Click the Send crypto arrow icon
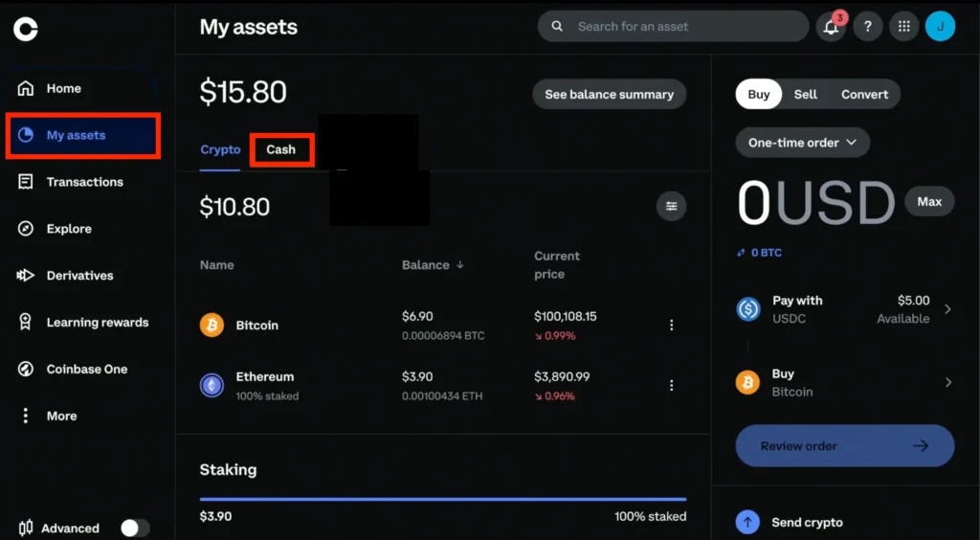 [x=747, y=522]
